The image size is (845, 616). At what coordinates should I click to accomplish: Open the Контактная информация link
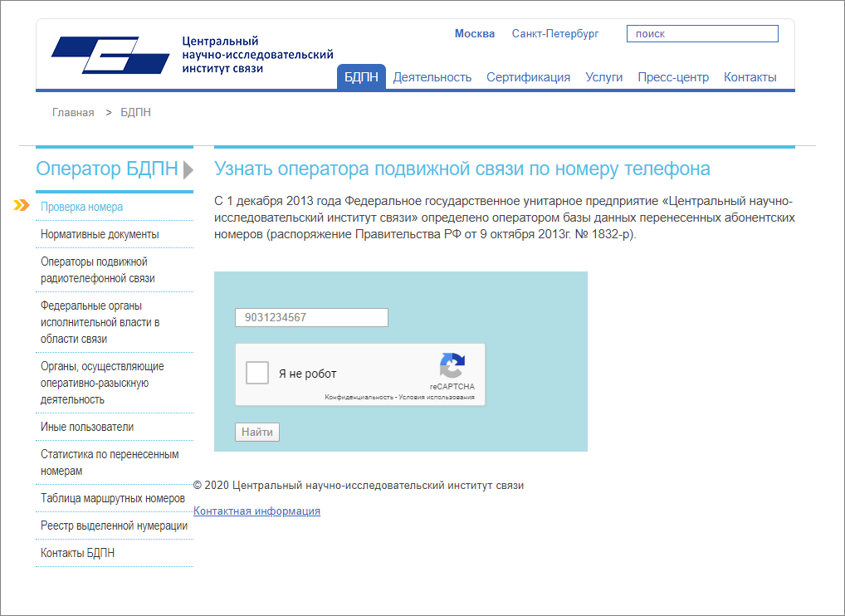click(256, 511)
